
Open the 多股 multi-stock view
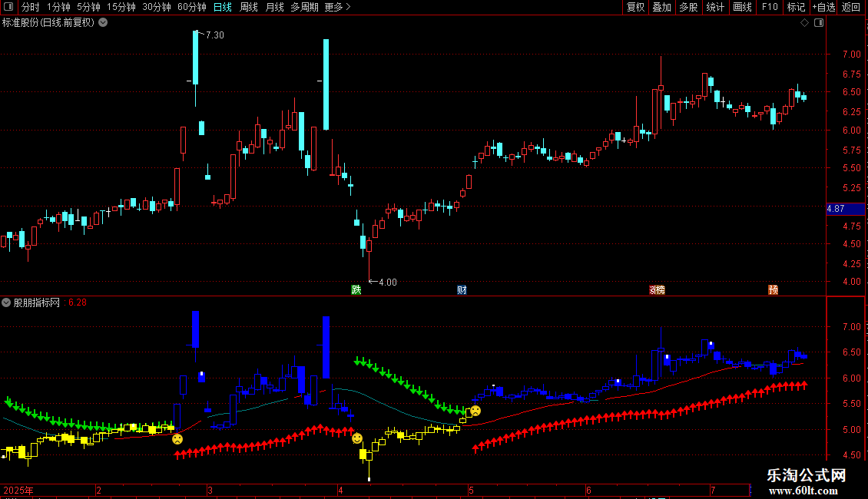pyautogui.click(x=688, y=7)
